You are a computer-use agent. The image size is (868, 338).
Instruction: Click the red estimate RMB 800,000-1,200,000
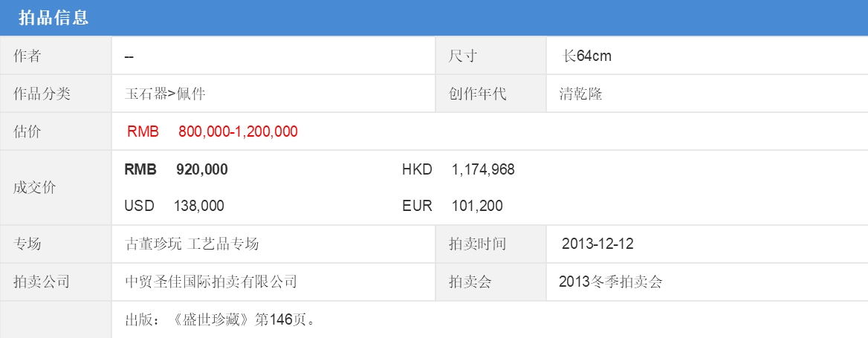coord(213,132)
